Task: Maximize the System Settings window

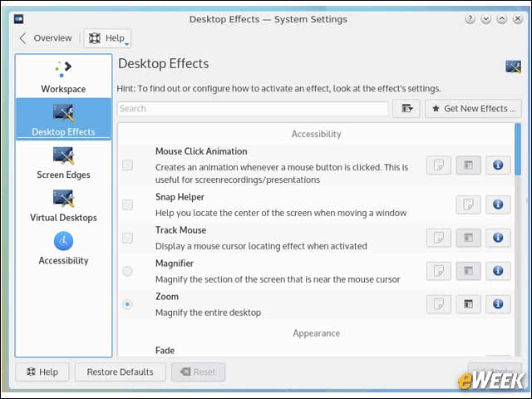Action: (501, 18)
